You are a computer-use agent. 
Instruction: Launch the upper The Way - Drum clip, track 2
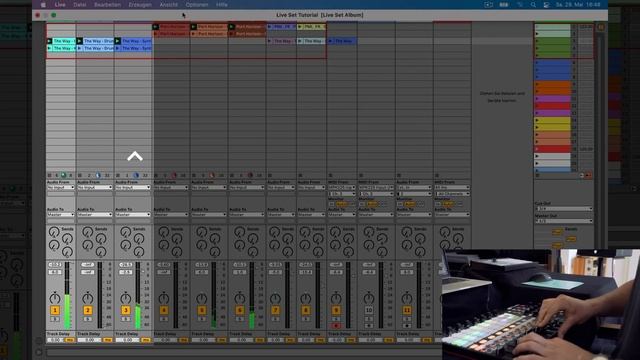pos(80,41)
